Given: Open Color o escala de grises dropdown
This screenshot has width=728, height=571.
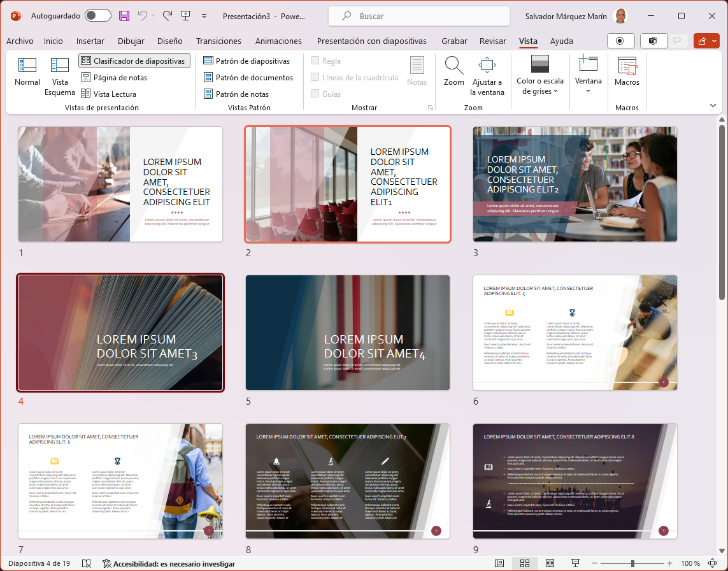Looking at the screenshot, I should [x=540, y=75].
